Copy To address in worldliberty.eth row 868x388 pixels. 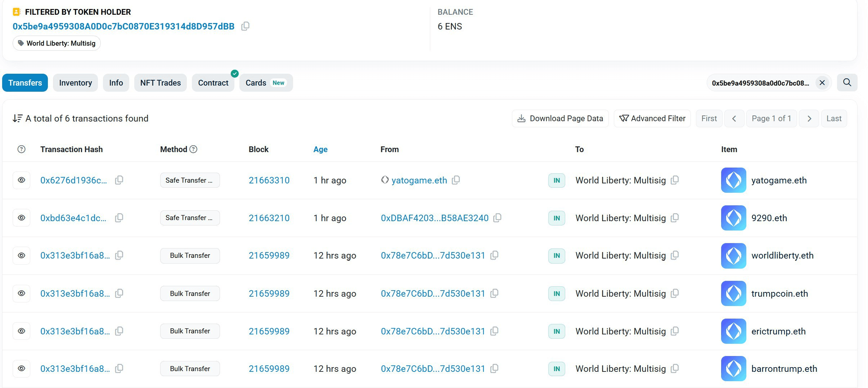(675, 255)
